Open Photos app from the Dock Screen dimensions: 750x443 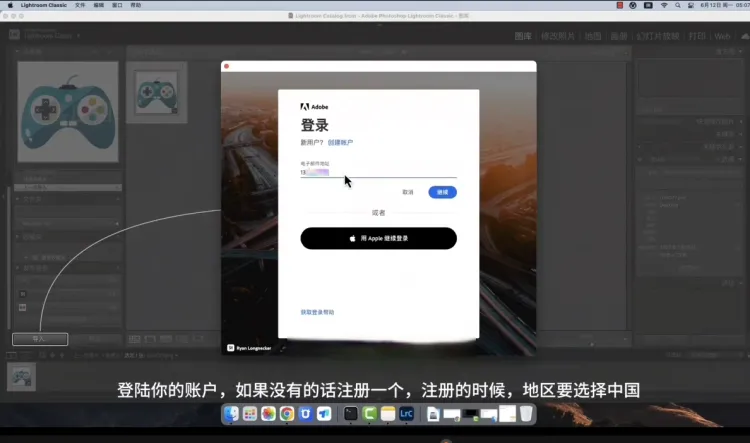pyautogui.click(x=268, y=414)
